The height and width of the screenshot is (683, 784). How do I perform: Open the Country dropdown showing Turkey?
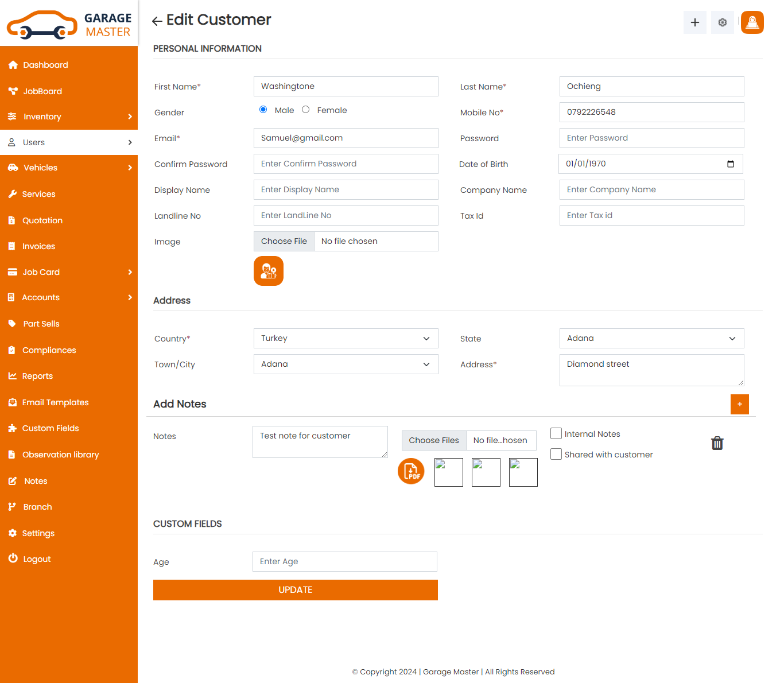point(346,339)
